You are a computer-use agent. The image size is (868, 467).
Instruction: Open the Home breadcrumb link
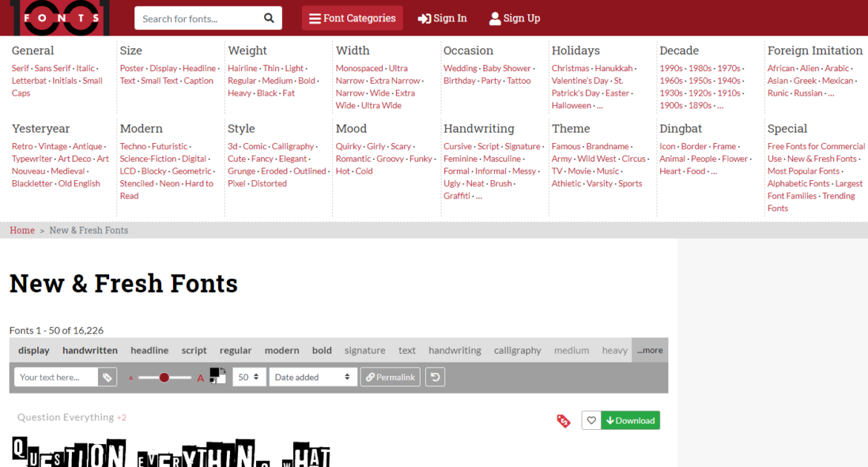pos(22,231)
